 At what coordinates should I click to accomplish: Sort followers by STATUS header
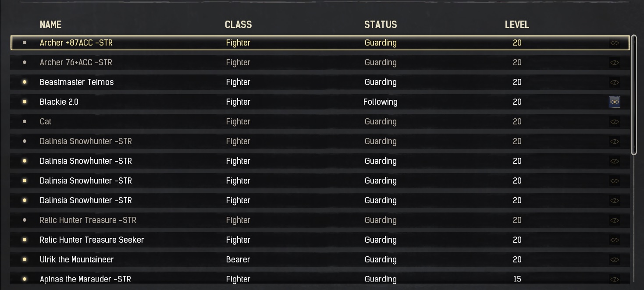[x=380, y=25]
